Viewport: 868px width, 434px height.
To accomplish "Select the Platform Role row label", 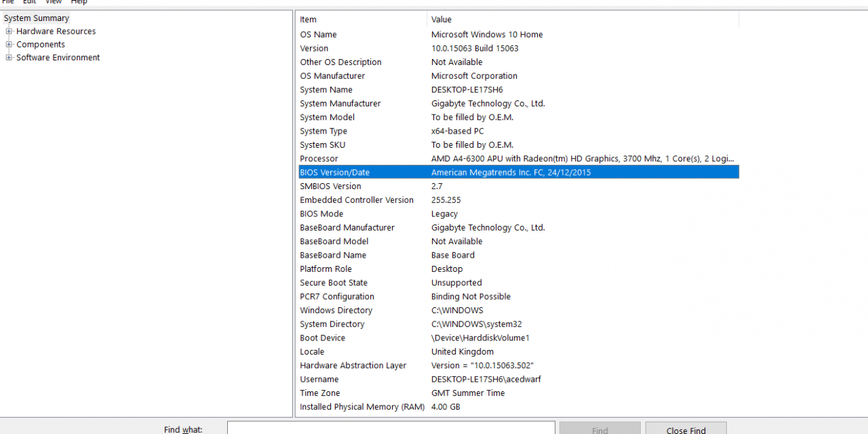I will click(x=325, y=269).
